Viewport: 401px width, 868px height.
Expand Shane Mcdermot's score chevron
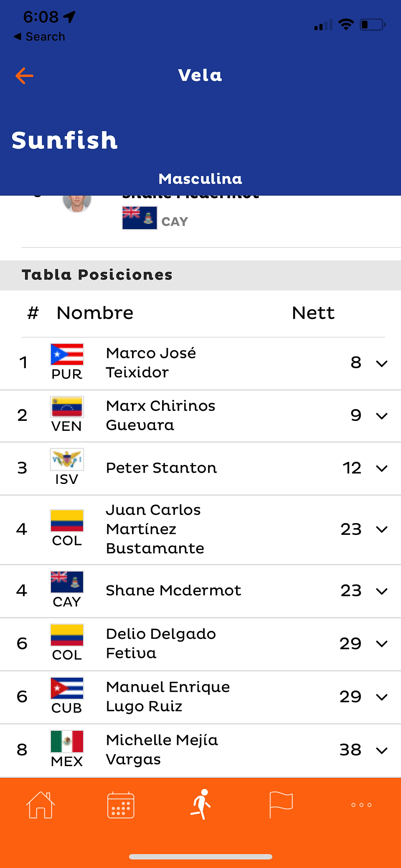(x=382, y=591)
